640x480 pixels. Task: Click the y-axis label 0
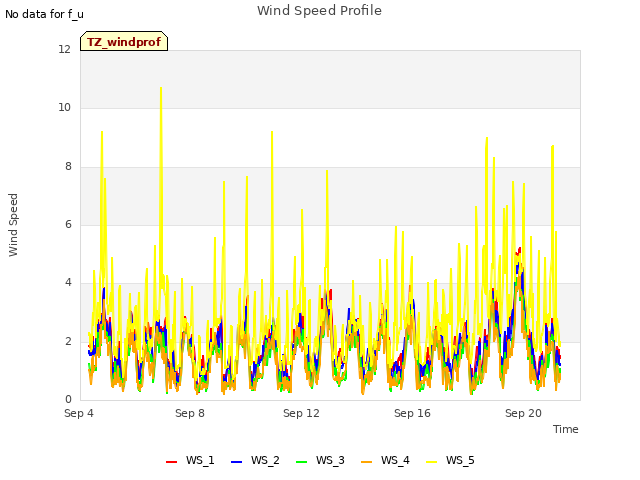(68, 399)
